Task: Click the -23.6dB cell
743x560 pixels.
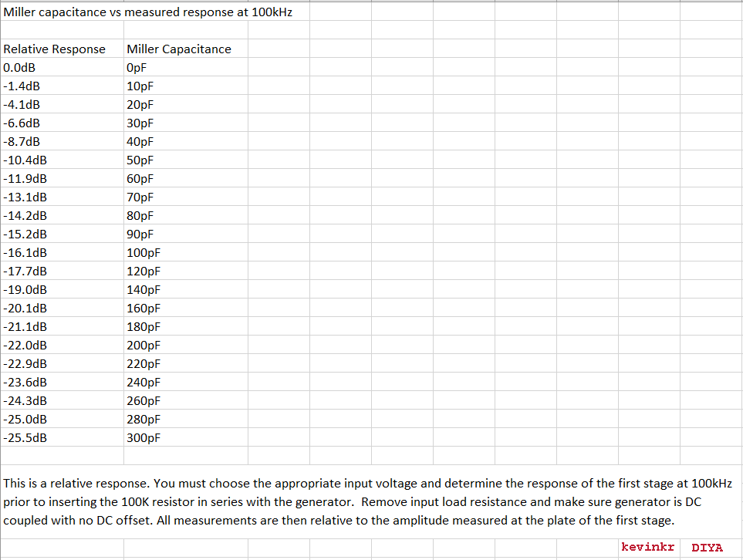Action: click(x=62, y=381)
